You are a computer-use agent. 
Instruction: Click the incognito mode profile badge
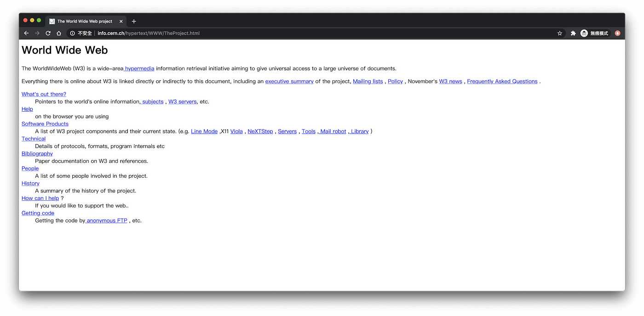coord(594,33)
